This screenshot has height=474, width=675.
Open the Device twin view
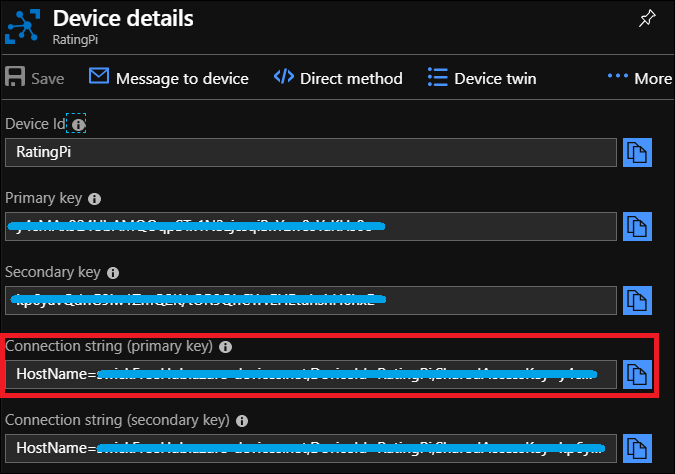482,78
